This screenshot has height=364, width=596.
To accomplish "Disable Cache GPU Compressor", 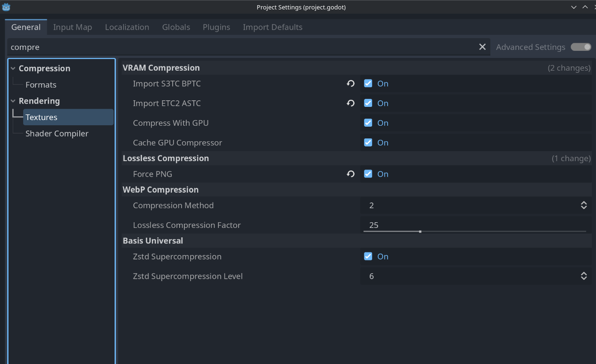I will point(368,143).
